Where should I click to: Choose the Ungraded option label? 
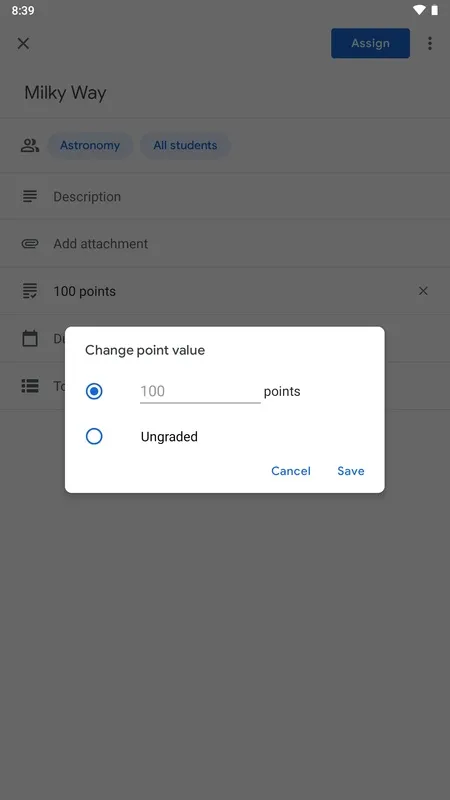coord(169,437)
